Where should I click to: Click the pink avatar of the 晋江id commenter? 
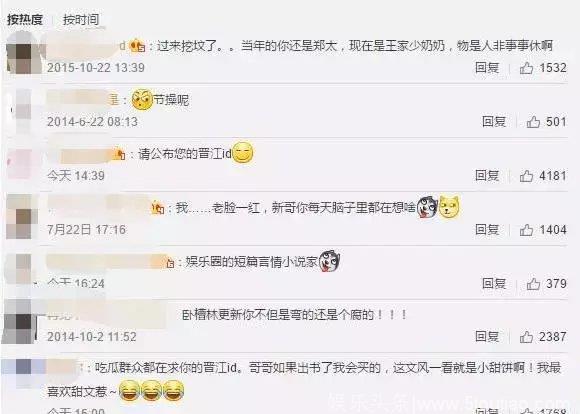[22, 163]
